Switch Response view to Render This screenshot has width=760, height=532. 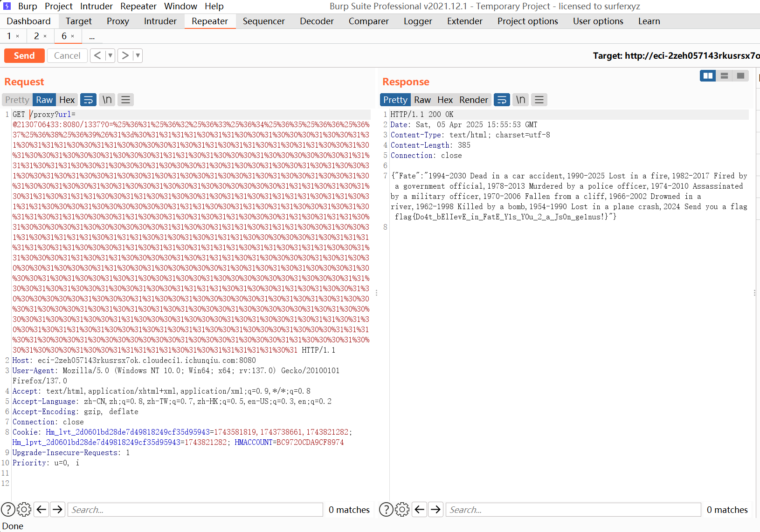[x=473, y=100]
